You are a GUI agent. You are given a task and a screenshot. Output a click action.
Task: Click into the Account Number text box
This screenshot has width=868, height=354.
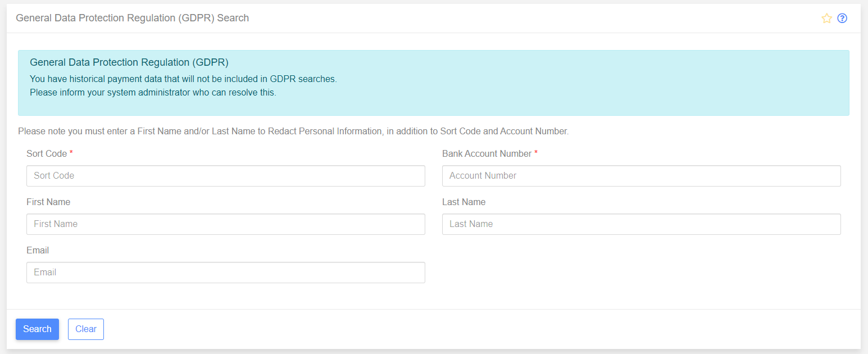641,176
